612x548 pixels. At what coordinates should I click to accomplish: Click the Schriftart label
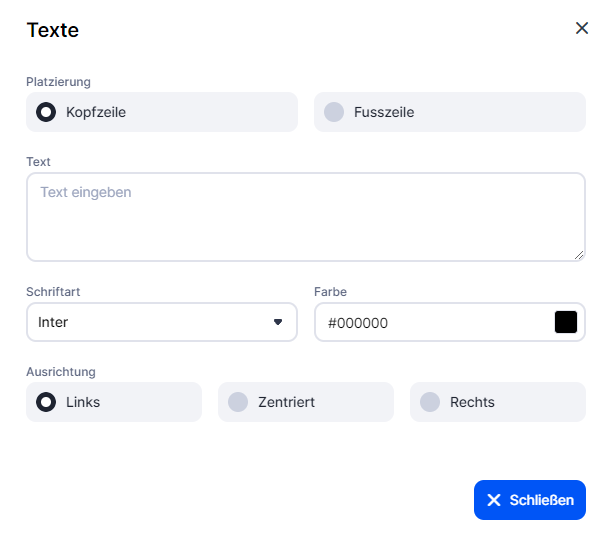point(54,292)
